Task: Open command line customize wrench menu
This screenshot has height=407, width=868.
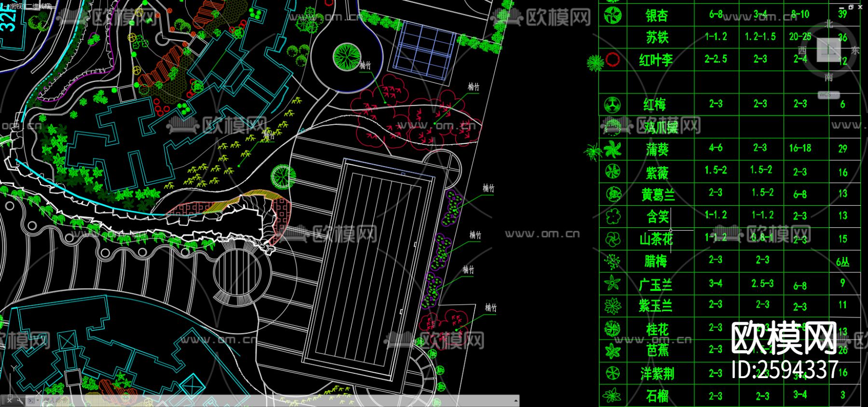Action: (20, 400)
